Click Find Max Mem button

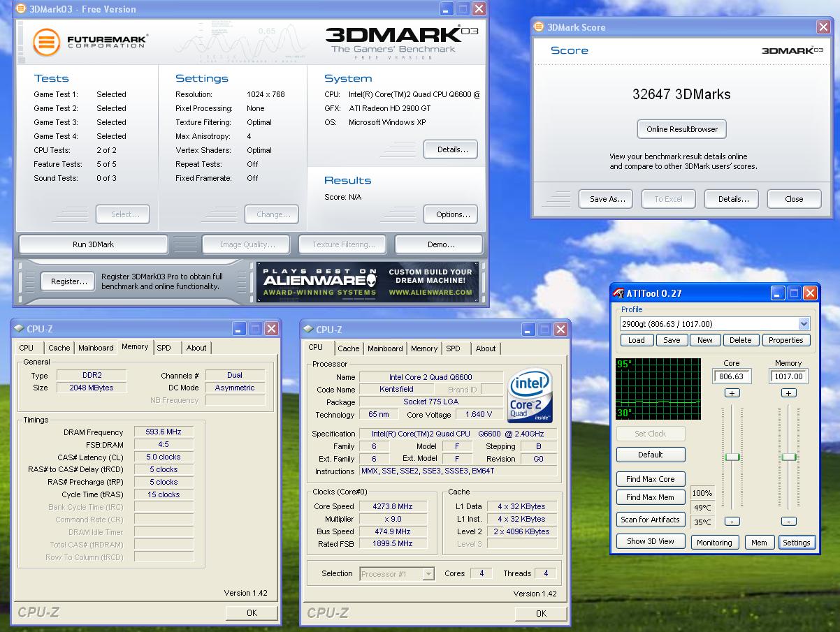click(651, 497)
